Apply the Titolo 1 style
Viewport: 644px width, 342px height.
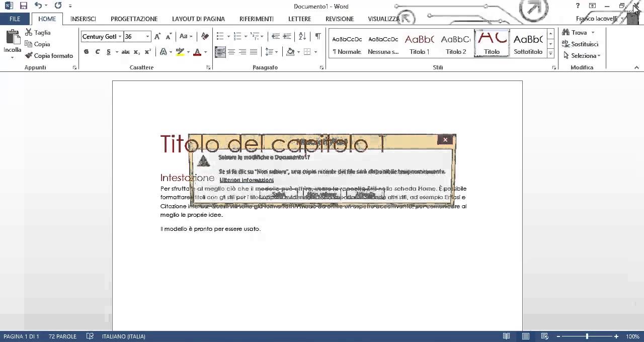(420, 43)
